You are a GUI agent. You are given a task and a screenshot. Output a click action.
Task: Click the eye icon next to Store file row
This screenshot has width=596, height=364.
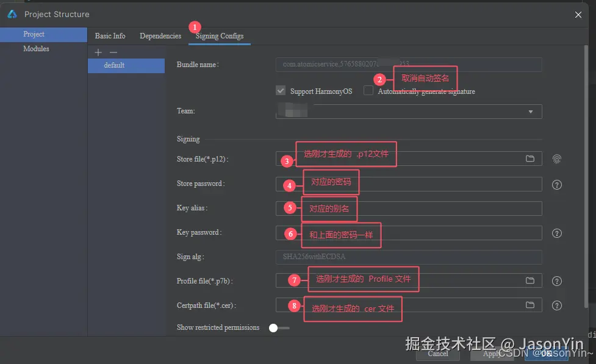556,159
